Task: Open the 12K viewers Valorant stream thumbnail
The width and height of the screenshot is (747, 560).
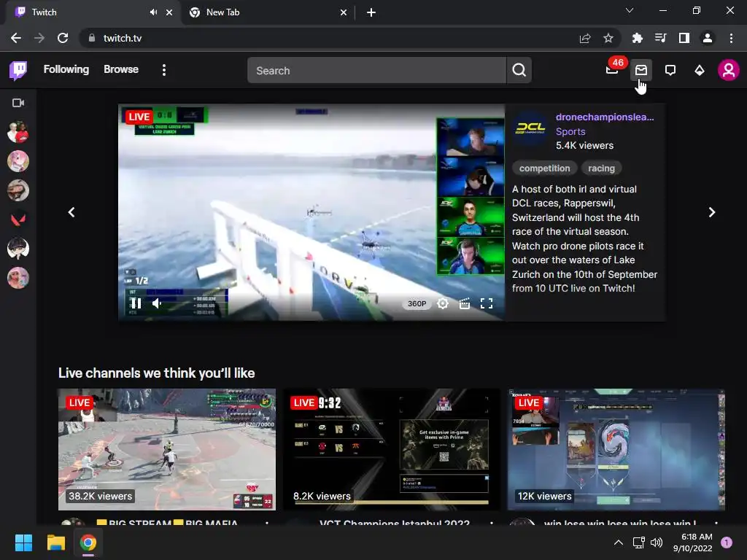Action: point(616,449)
